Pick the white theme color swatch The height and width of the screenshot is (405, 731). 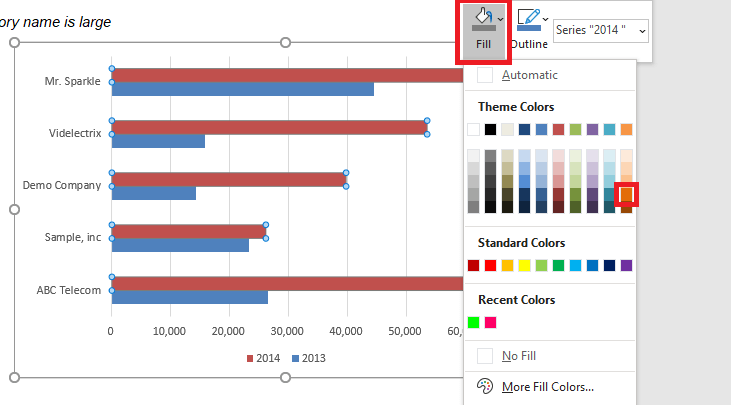coord(473,130)
